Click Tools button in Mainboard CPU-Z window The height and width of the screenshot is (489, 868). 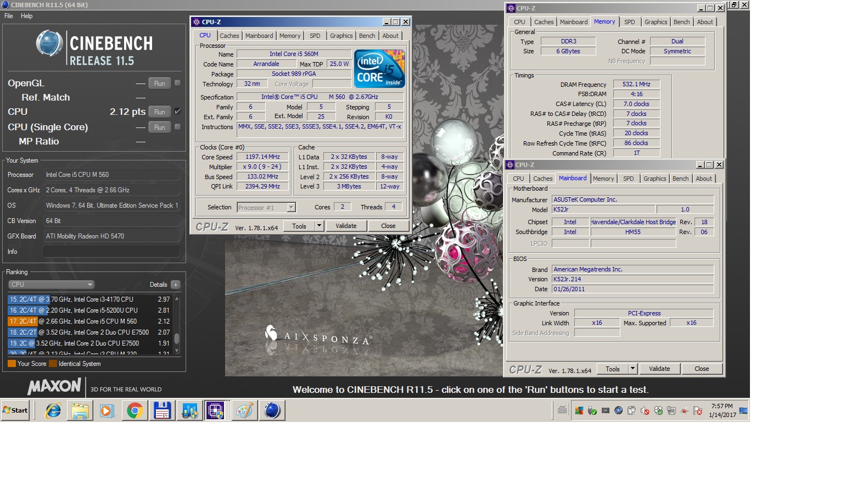tap(613, 369)
